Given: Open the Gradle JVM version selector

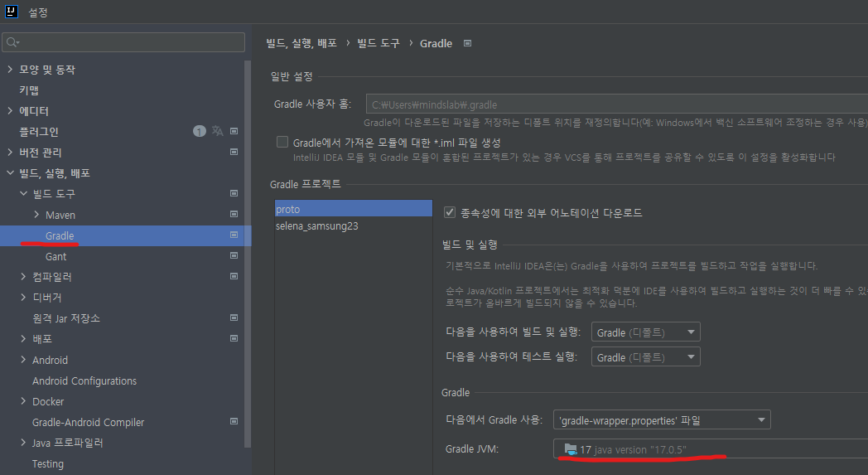Looking at the screenshot, I should (711, 449).
